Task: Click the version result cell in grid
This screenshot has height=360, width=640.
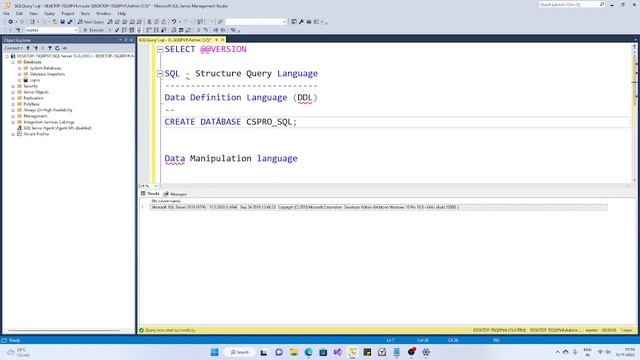Action: pyautogui.click(x=379, y=207)
